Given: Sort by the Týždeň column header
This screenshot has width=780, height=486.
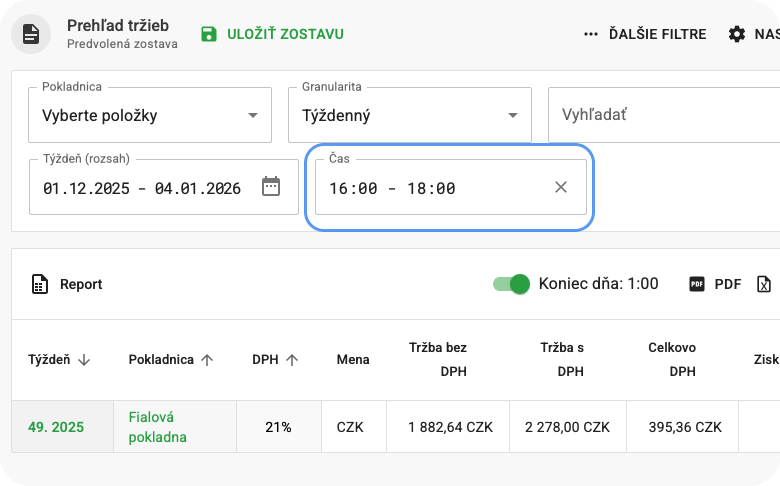Looking at the screenshot, I should click(x=59, y=360).
